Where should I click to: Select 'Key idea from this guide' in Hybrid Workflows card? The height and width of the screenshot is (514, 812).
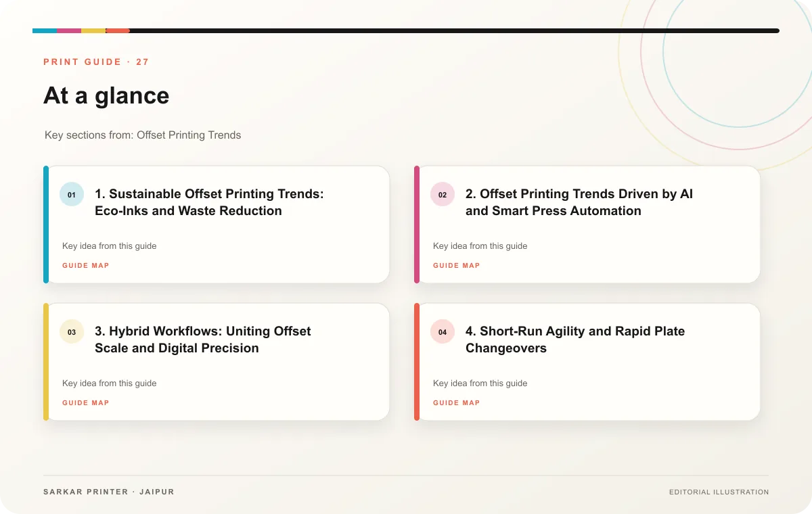(x=110, y=383)
